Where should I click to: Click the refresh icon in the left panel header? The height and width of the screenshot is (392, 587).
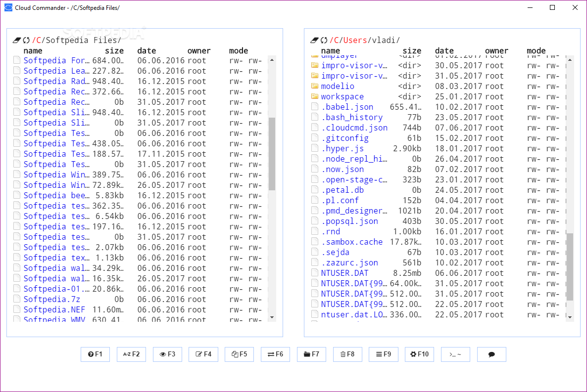pyautogui.click(x=26, y=40)
